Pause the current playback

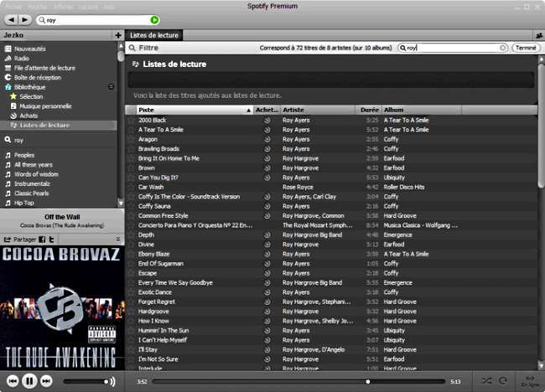(29, 381)
